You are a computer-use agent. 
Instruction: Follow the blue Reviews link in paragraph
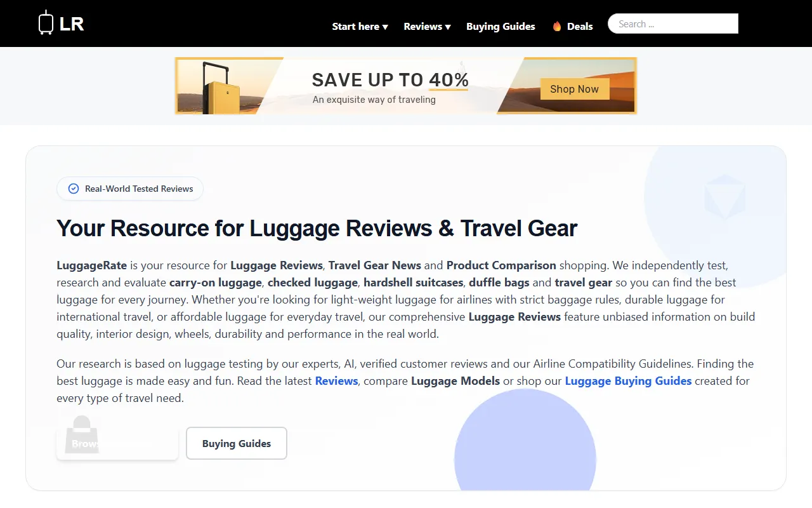click(337, 381)
